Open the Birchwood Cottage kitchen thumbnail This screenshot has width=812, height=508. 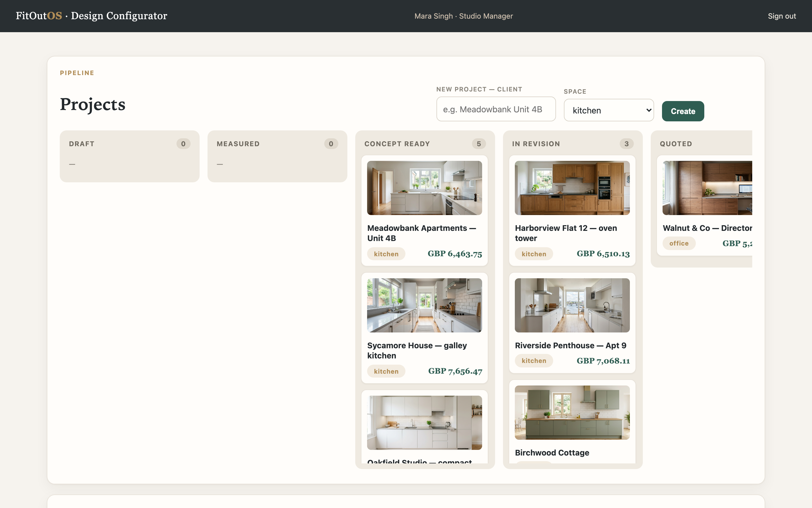tap(572, 412)
